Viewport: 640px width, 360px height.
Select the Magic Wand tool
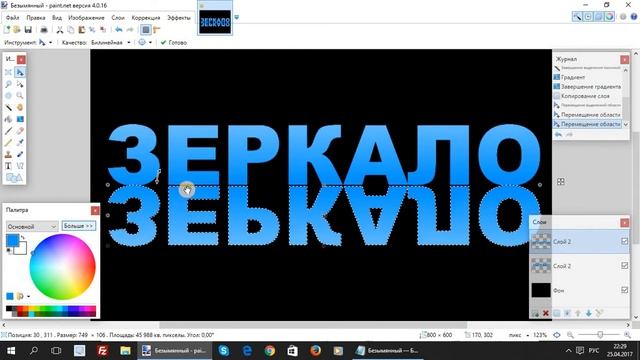click(x=8, y=108)
